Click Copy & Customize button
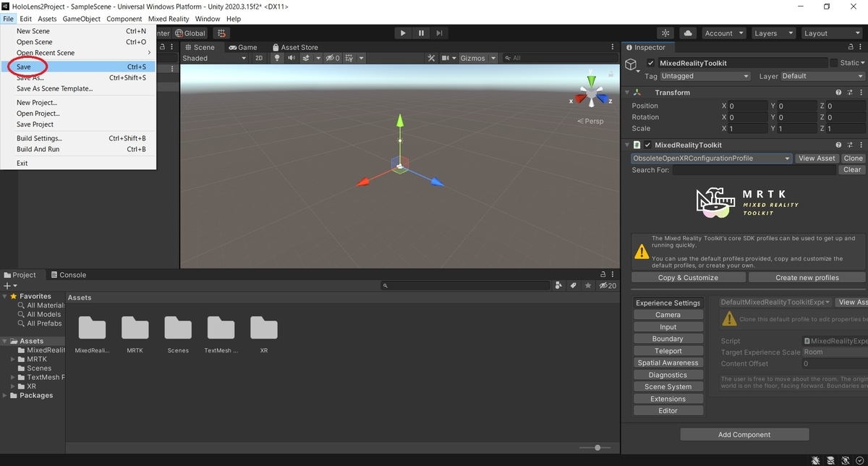 [x=688, y=278]
